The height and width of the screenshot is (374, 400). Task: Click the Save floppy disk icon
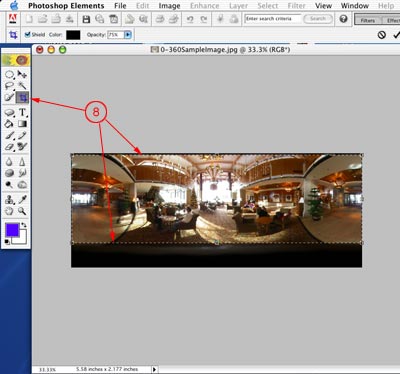point(86,19)
